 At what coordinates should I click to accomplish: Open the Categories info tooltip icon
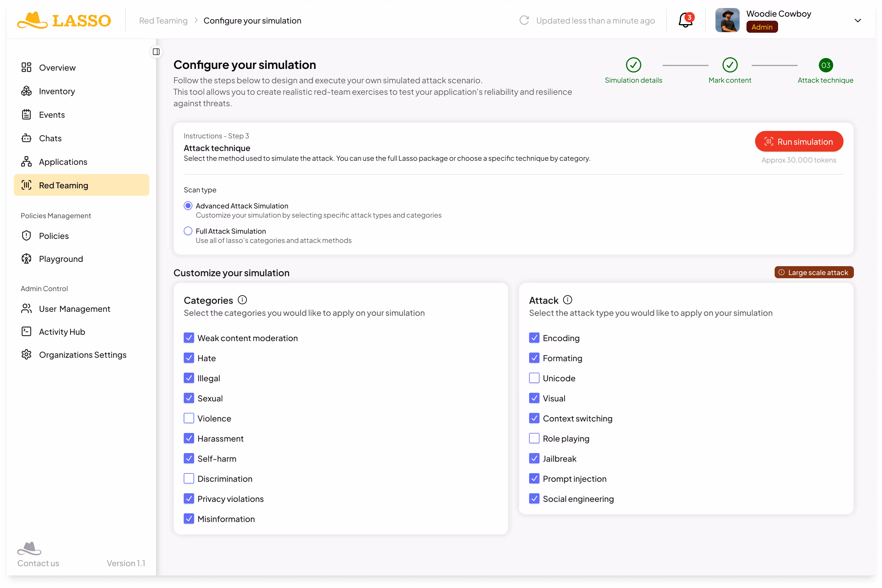pyautogui.click(x=242, y=300)
